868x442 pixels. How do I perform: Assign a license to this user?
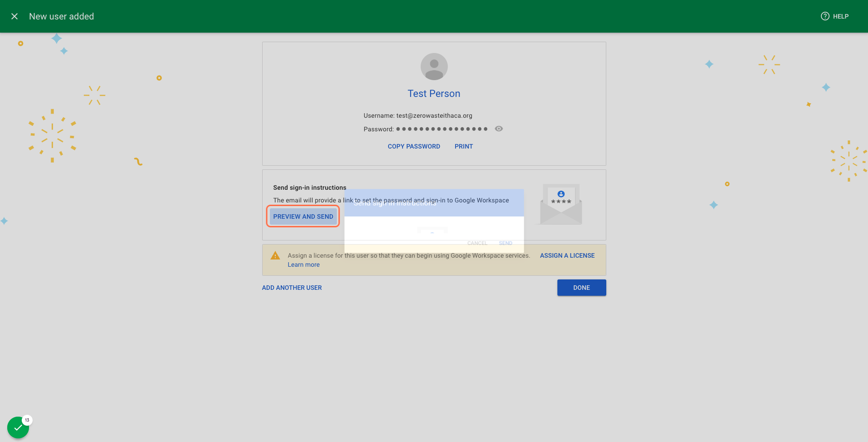(567, 255)
